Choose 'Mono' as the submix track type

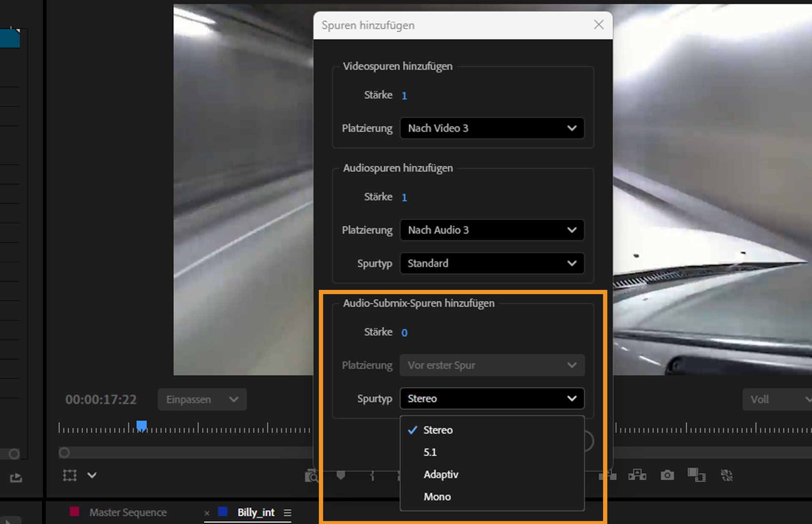coord(437,497)
